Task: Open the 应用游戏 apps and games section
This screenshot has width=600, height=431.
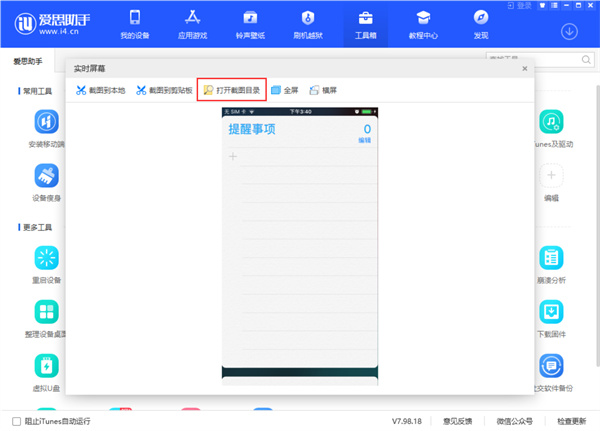Action: tap(191, 24)
